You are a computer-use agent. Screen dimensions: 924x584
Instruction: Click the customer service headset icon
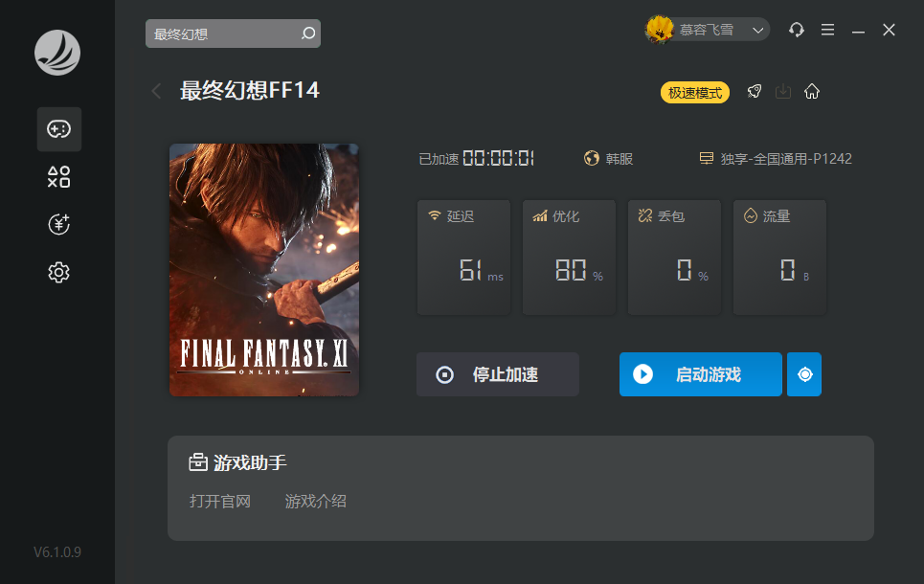pos(797,31)
